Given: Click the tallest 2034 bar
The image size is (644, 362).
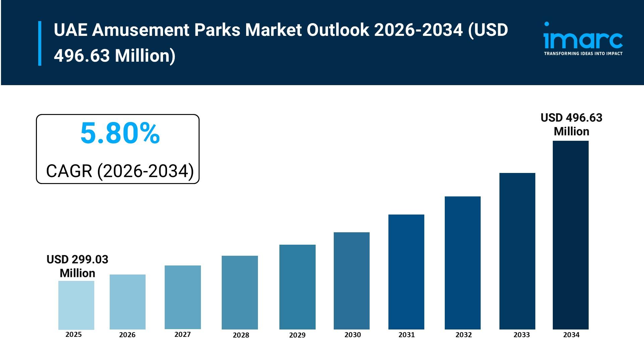Looking at the screenshot, I should [x=571, y=235].
